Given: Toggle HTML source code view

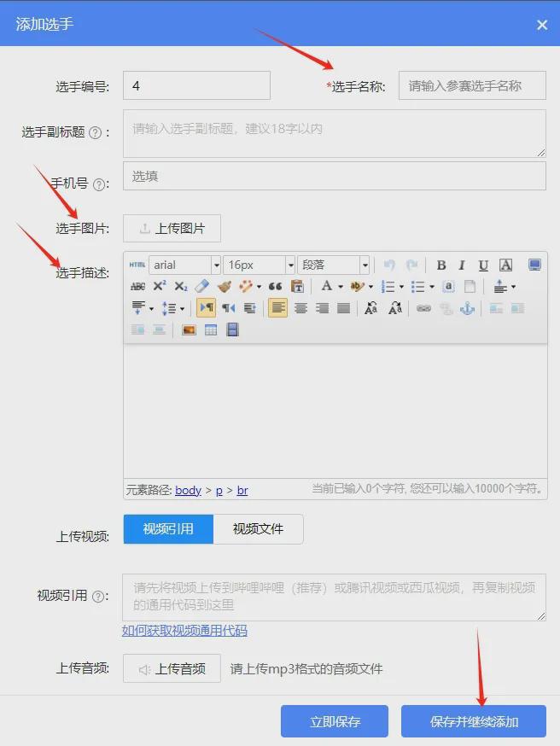Looking at the screenshot, I should click(x=137, y=265).
